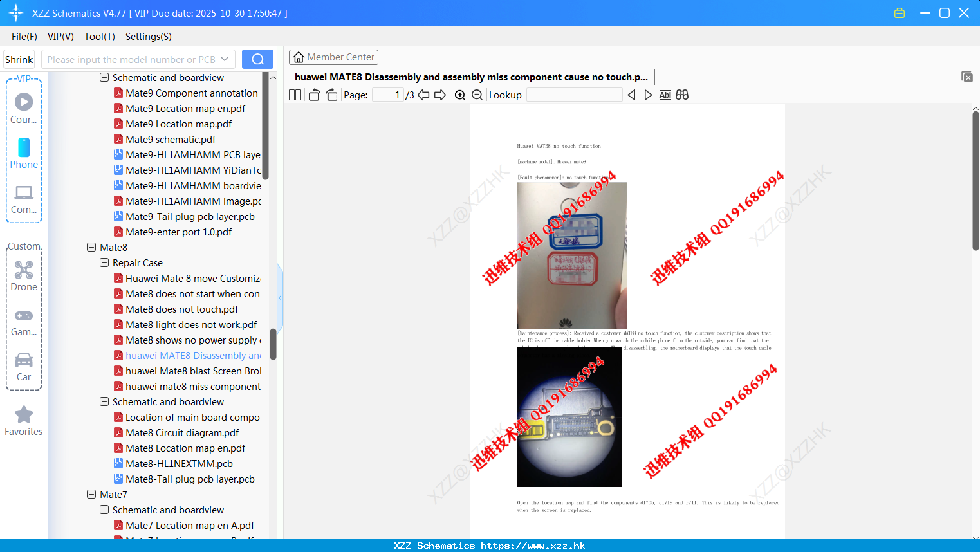Open the VIP(V) menu
Viewport: 980px width, 552px height.
60,37
